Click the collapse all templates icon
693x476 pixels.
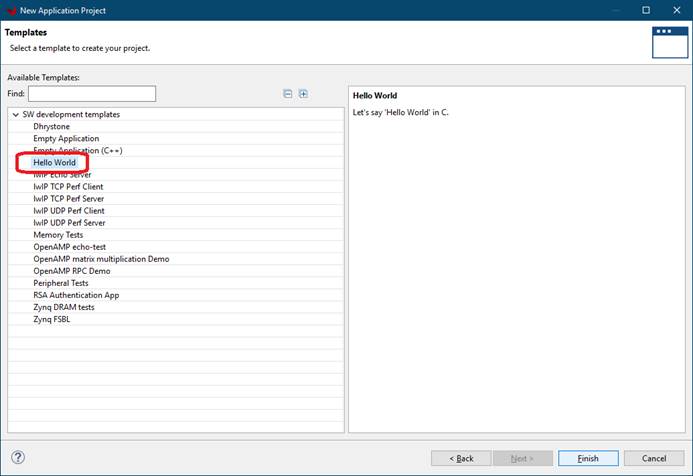(x=288, y=94)
